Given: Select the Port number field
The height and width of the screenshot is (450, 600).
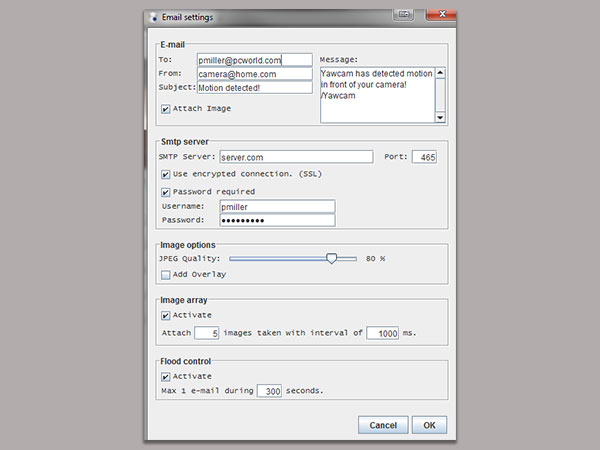Looking at the screenshot, I should 424,157.
